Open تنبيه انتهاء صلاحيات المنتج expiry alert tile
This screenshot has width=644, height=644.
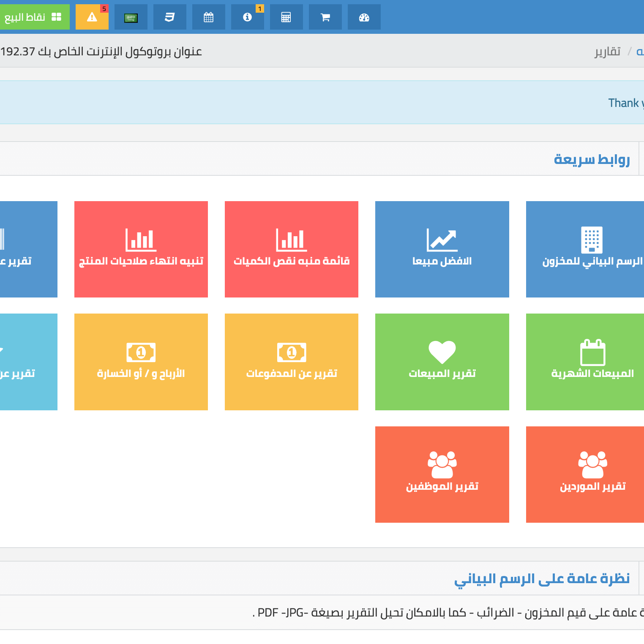pos(141,249)
